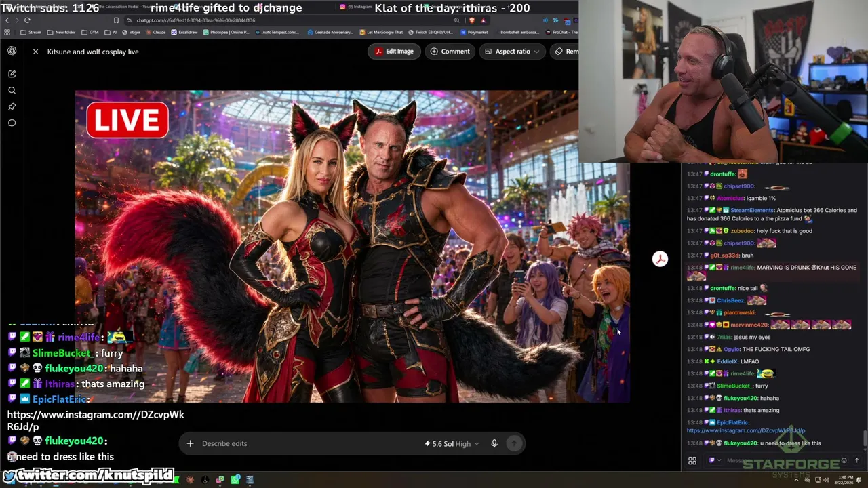Viewport: 868px width, 488px height.
Task: Open the Excalidraw bookmark
Action: click(184, 32)
